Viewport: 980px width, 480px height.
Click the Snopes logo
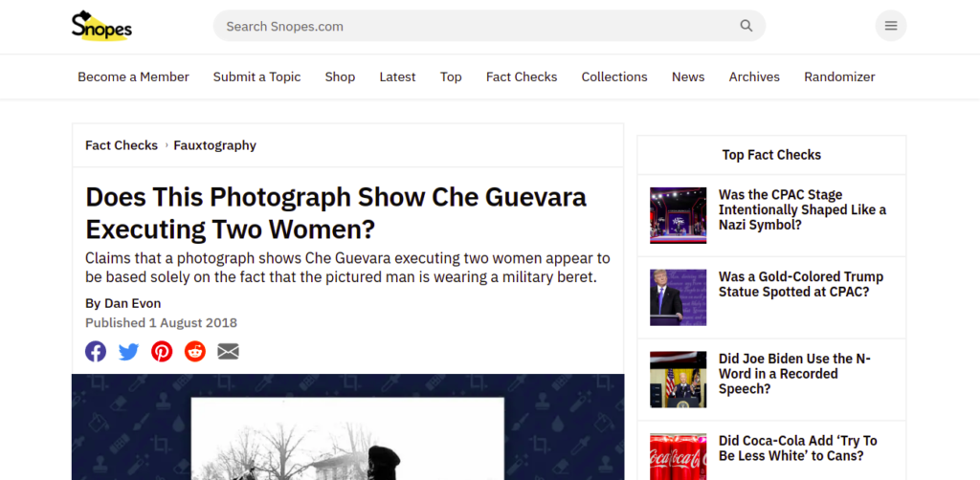pos(101,26)
